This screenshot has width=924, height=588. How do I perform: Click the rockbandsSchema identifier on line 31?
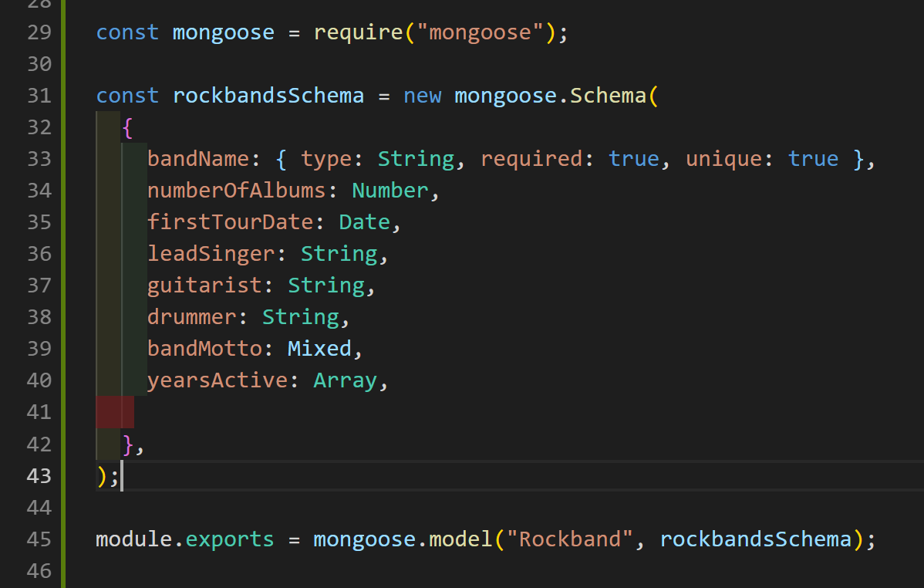[268, 95]
